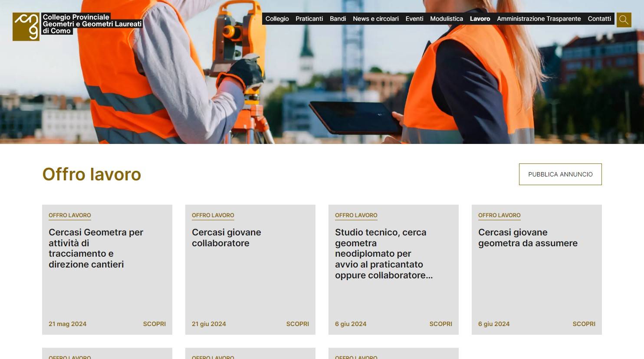Open the 'Studio tecnico, cerca geometra neodiplomato' listing
The width and height of the screenshot is (644, 359).
[x=384, y=254]
